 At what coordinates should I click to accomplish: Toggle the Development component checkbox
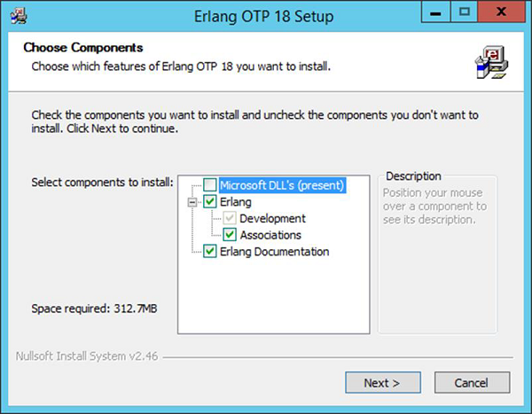230,218
